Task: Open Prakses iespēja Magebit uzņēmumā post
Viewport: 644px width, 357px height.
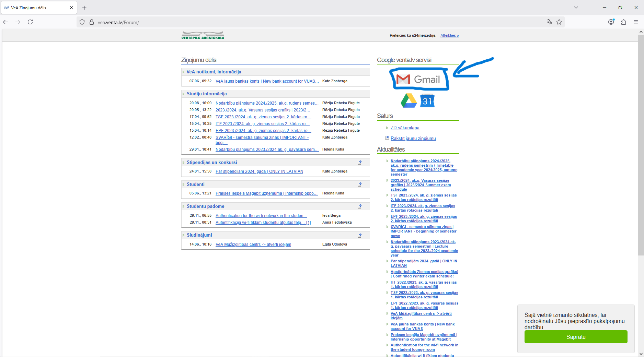Action: click(266, 193)
